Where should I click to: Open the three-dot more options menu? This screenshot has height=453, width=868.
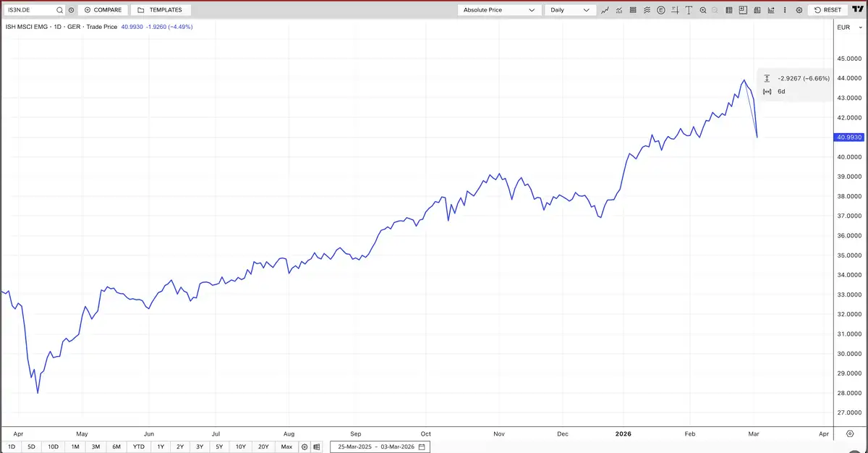click(785, 10)
